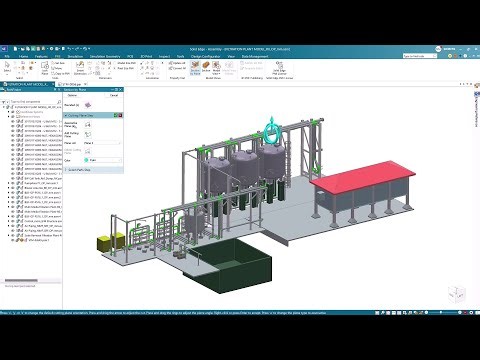Expand the Select Parts Step section
The image size is (480, 360).
click(x=93, y=170)
